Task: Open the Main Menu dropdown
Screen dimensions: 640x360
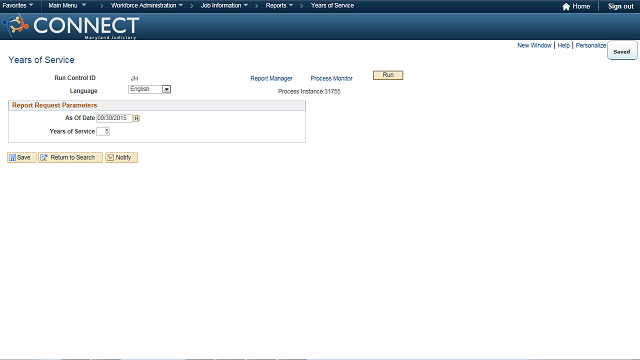Action: click(67, 6)
